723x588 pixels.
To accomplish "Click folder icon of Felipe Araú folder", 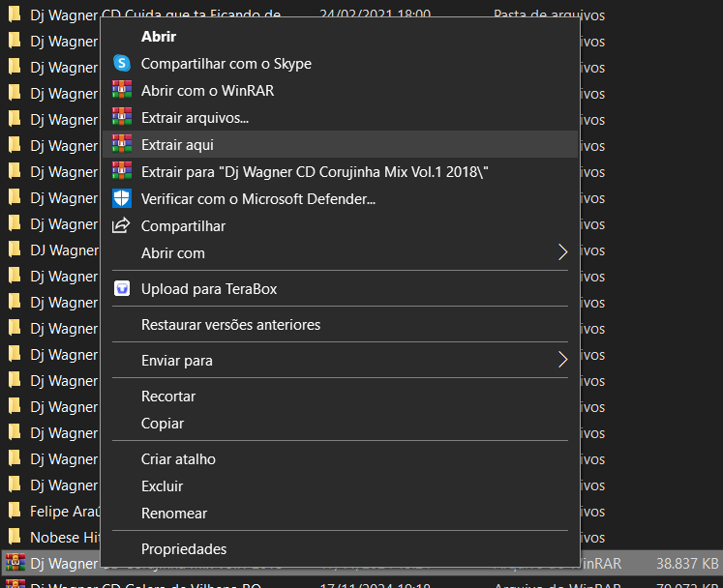I will [15, 511].
